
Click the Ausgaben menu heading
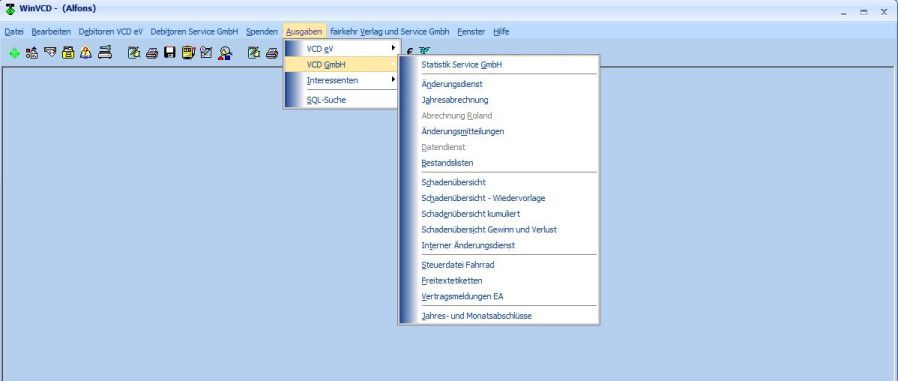pos(304,32)
